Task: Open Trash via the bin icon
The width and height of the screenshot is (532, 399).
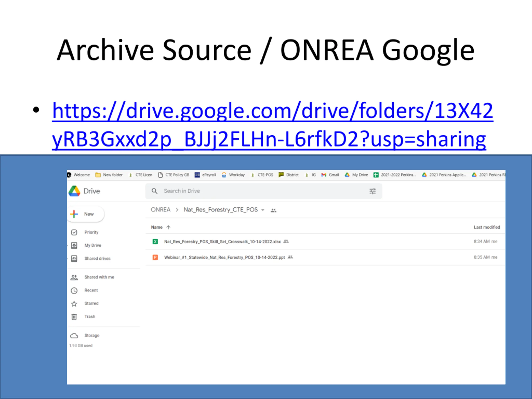Action: (74, 317)
